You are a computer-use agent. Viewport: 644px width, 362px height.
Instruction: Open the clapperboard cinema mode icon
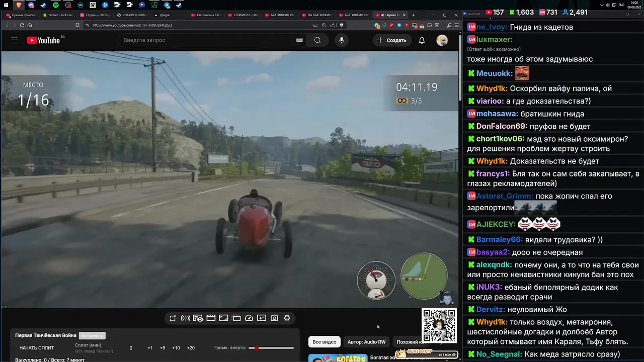211,318
